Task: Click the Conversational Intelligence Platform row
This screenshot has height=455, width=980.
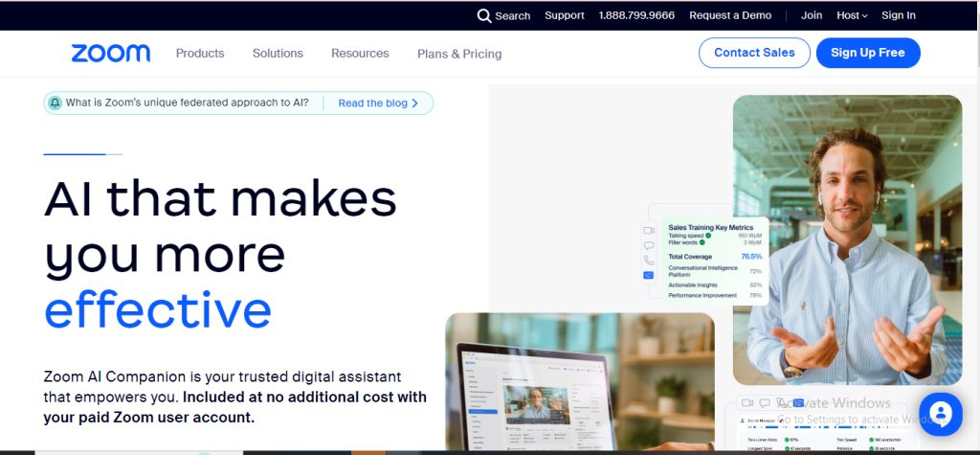Action: (x=715, y=271)
